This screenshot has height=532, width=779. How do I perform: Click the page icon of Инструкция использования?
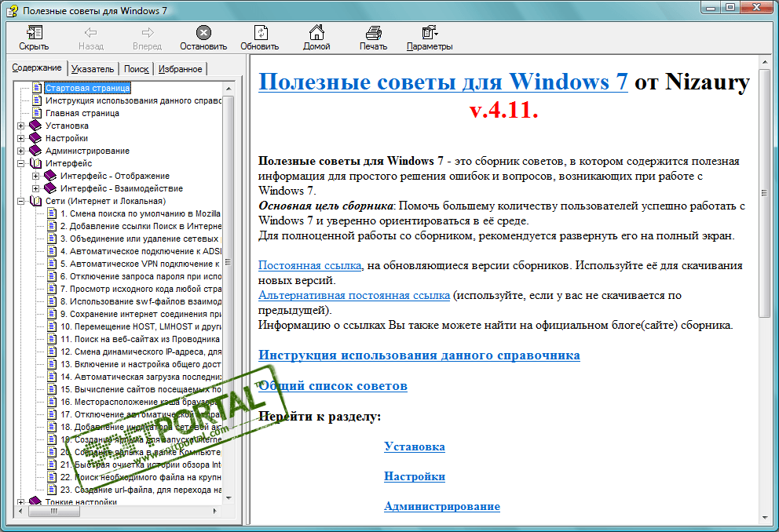tap(37, 100)
